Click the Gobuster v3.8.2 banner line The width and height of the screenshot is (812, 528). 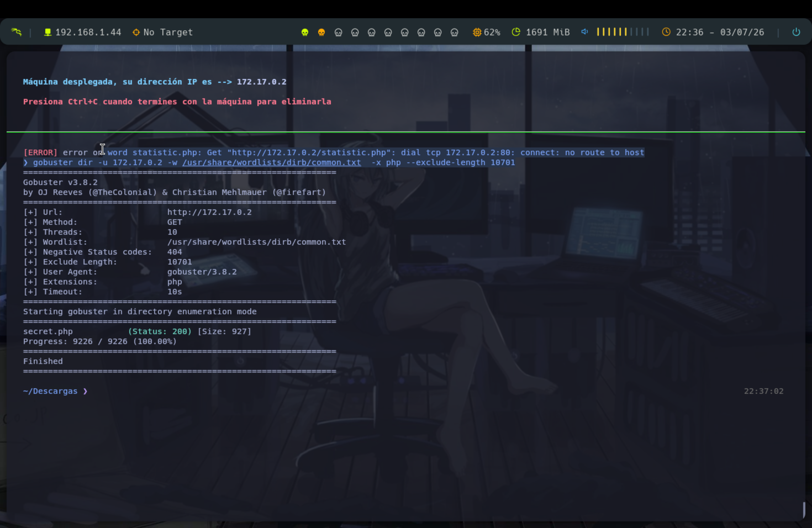[60, 182]
